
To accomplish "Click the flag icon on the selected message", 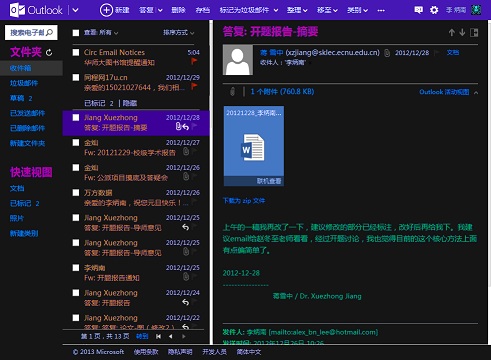I will [x=195, y=126].
